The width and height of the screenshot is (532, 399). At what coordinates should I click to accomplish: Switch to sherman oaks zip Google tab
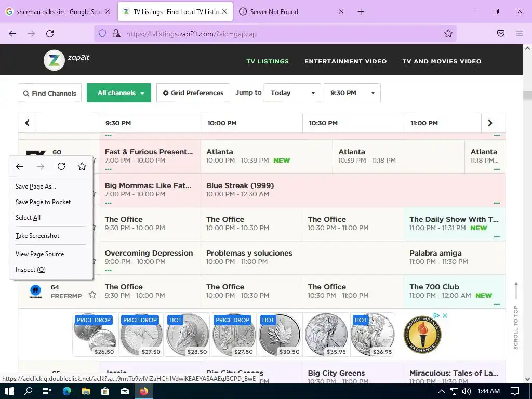[58, 11]
